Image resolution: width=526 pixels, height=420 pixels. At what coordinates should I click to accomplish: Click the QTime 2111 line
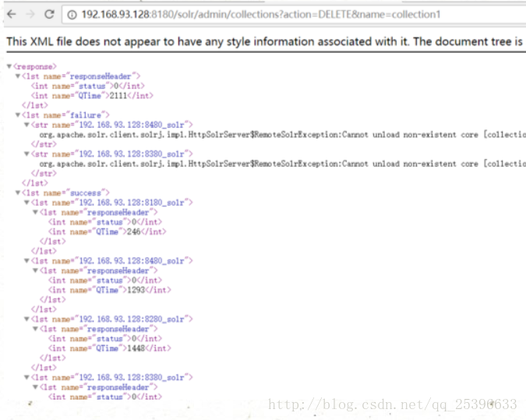92,96
